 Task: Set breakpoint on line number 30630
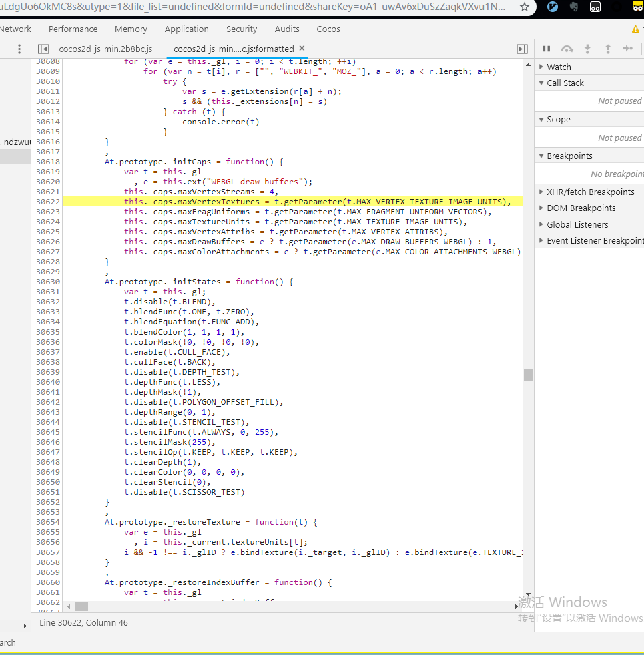(48, 282)
